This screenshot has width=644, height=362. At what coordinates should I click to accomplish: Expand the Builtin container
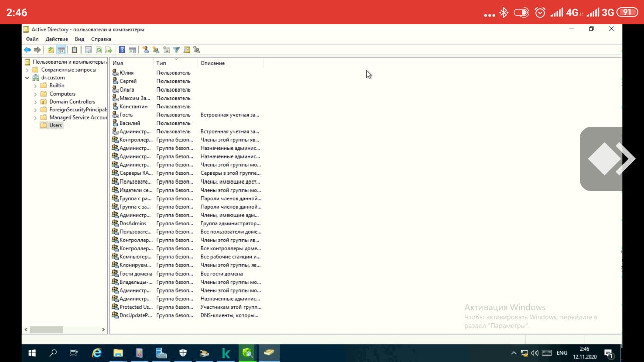point(35,86)
